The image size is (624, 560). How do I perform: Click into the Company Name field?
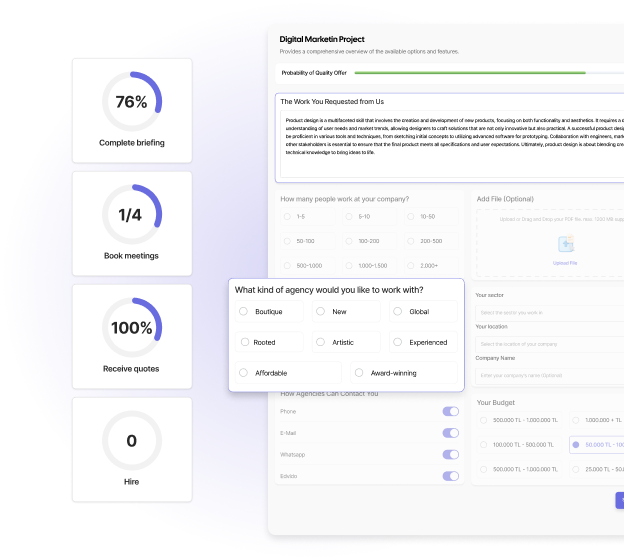550,375
